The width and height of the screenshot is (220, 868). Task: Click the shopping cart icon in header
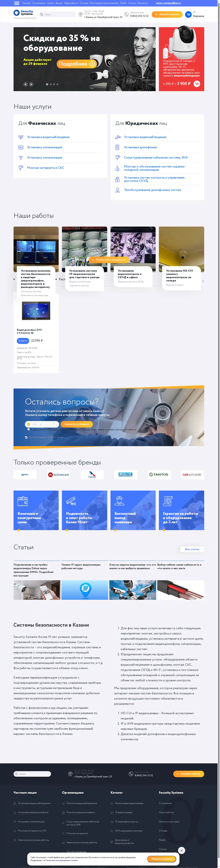(x=188, y=14)
